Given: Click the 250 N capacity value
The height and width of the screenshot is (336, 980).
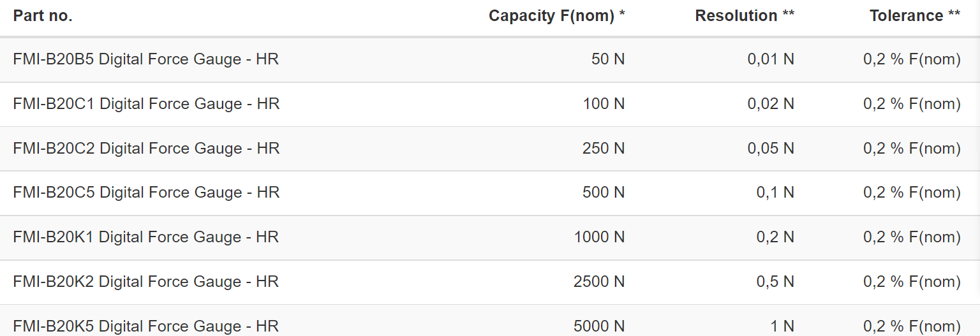Looking at the screenshot, I should [x=604, y=149].
